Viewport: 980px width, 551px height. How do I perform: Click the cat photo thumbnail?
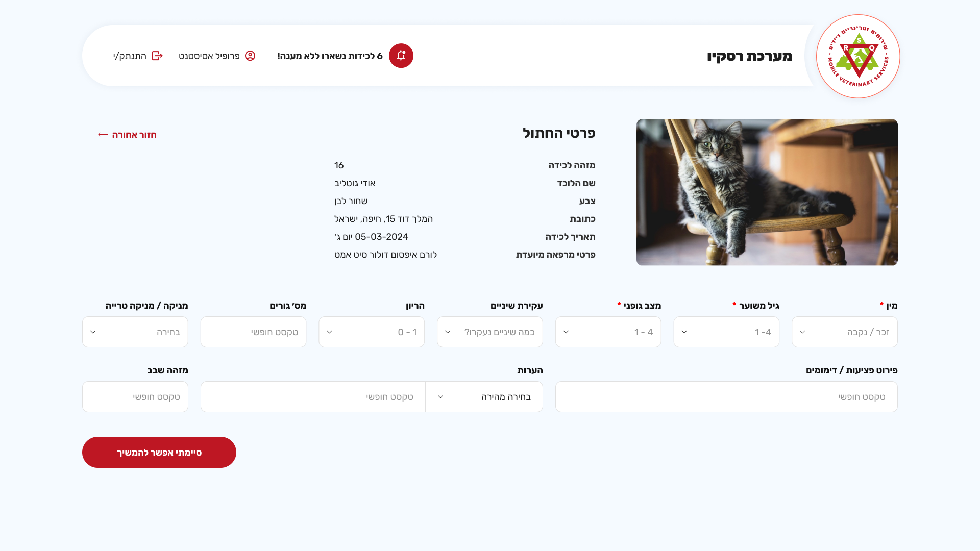click(x=767, y=192)
